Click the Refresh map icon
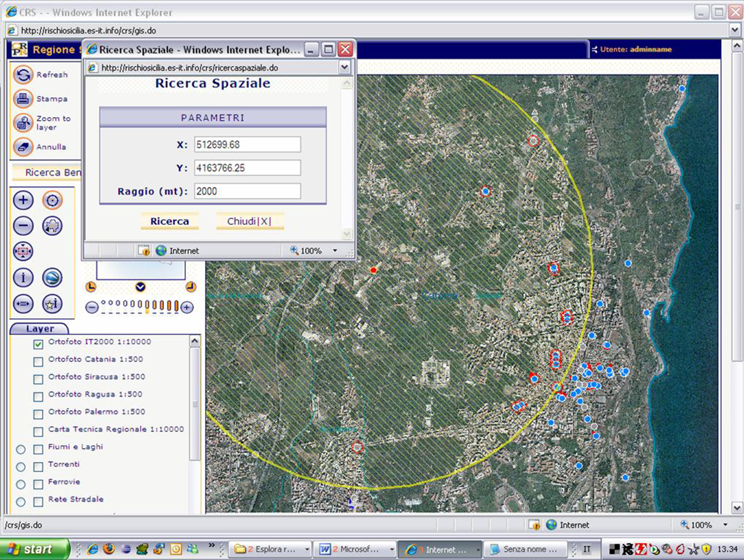 [23, 75]
